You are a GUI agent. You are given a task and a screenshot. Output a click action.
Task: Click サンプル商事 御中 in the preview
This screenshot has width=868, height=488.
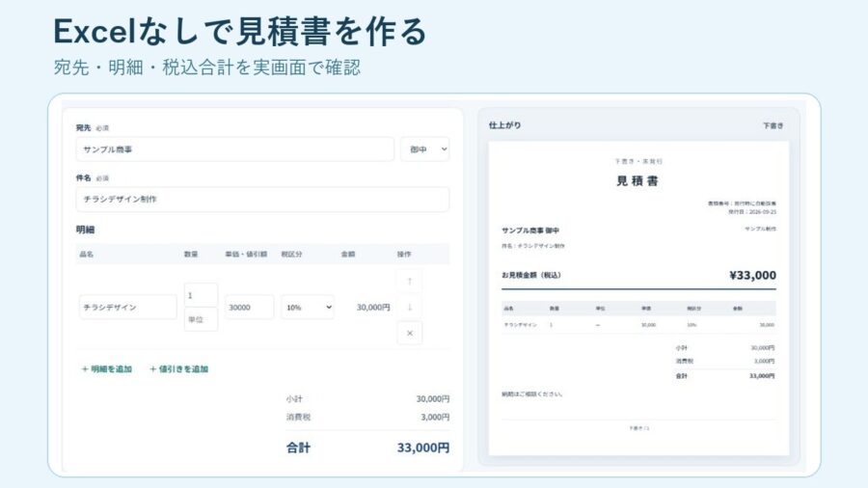[530, 230]
